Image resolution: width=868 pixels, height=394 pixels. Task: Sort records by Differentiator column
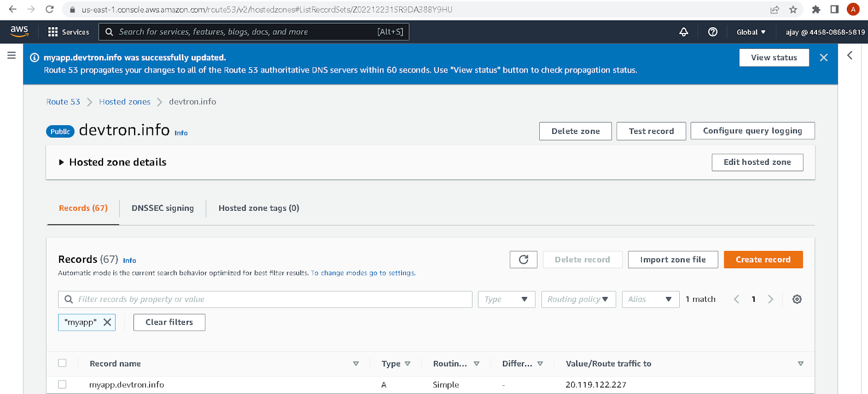[x=540, y=364]
